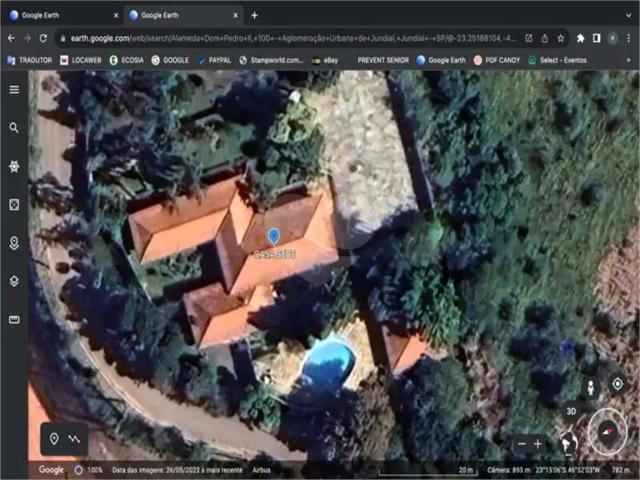This screenshot has height=480, width=640.
Task: Open the Projects pin icon
Action: click(x=14, y=243)
